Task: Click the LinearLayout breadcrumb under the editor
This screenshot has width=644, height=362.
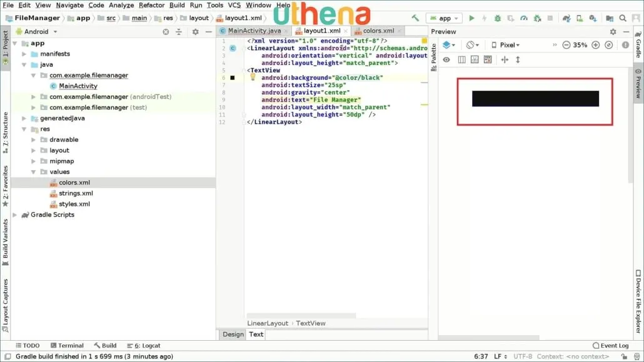Action: [268, 323]
